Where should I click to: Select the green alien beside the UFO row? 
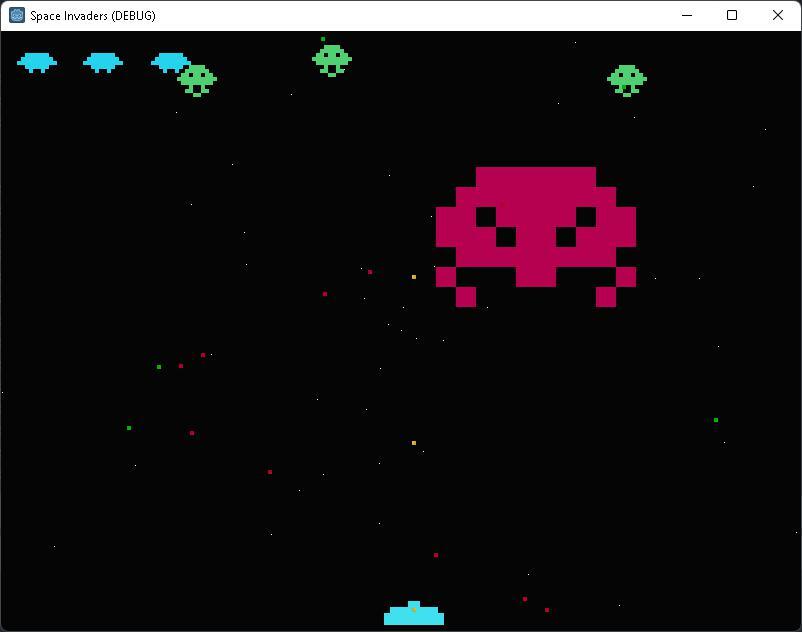coord(197,80)
